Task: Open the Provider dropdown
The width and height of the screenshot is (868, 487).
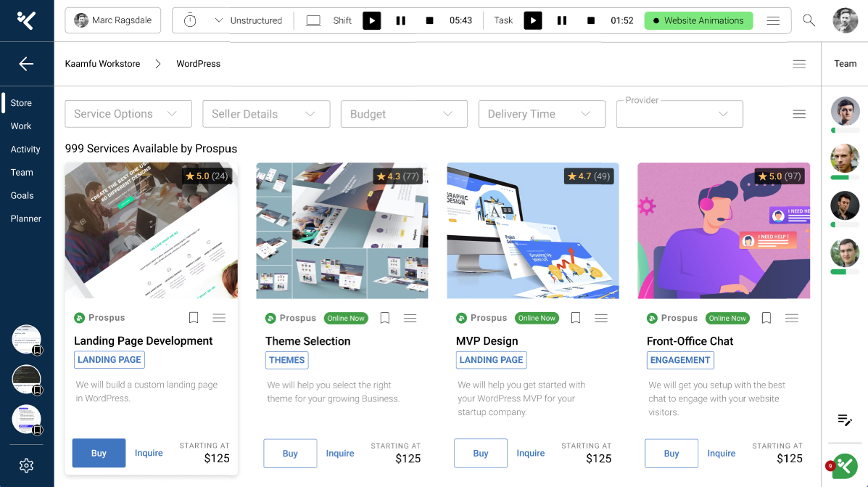Action: [x=679, y=114]
